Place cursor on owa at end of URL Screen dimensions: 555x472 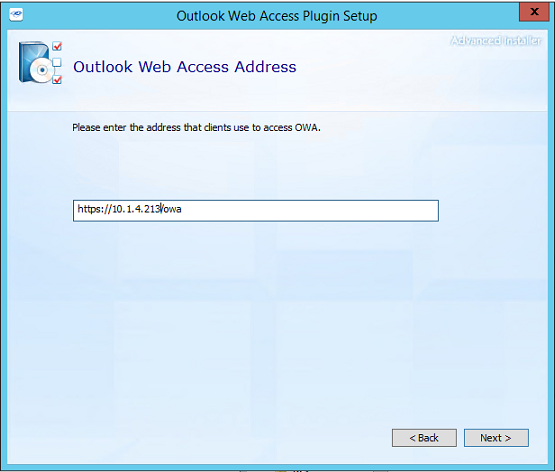(x=172, y=209)
